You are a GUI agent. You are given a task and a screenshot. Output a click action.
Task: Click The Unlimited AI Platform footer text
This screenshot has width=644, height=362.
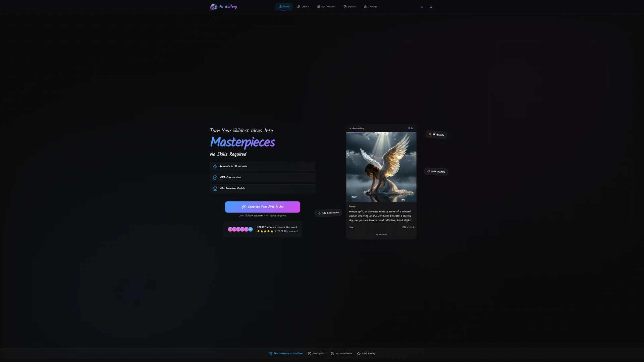pyautogui.click(x=288, y=354)
